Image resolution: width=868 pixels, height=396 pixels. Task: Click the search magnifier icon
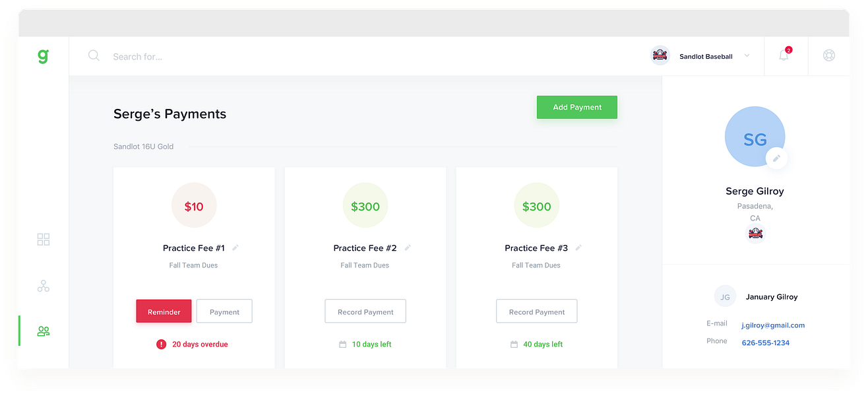pyautogui.click(x=94, y=56)
